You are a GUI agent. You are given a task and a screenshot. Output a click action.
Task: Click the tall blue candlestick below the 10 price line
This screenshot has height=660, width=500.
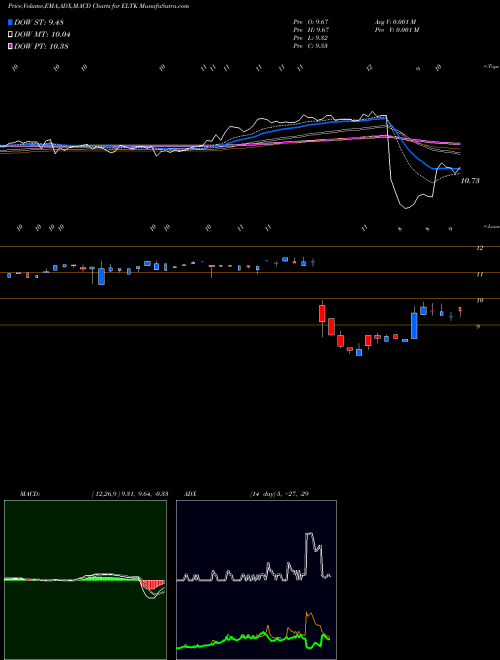click(414, 325)
